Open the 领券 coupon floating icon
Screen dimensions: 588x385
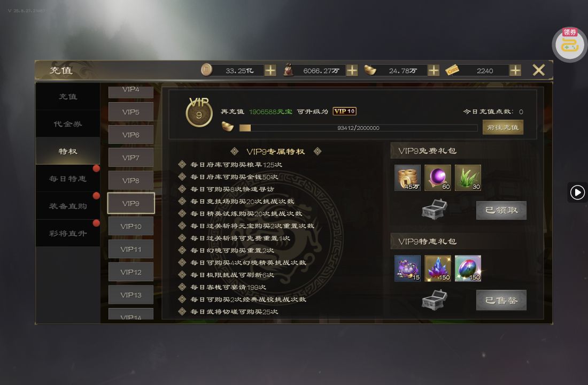click(570, 44)
